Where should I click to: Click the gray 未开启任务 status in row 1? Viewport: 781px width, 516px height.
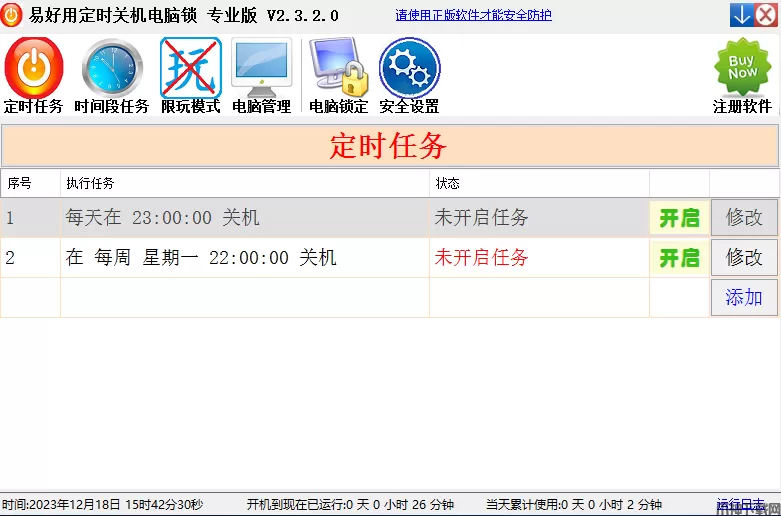point(481,218)
